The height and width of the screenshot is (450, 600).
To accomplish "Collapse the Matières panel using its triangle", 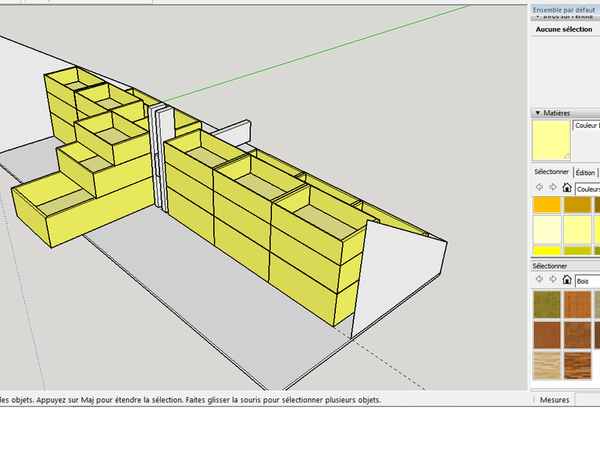I will click(x=538, y=113).
